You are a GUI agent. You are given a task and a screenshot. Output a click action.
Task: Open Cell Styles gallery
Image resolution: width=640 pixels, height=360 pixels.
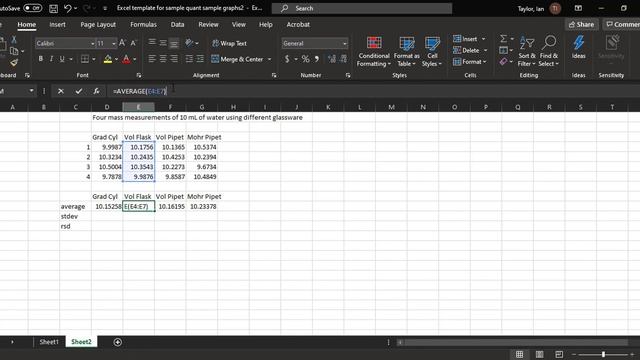tap(432, 51)
